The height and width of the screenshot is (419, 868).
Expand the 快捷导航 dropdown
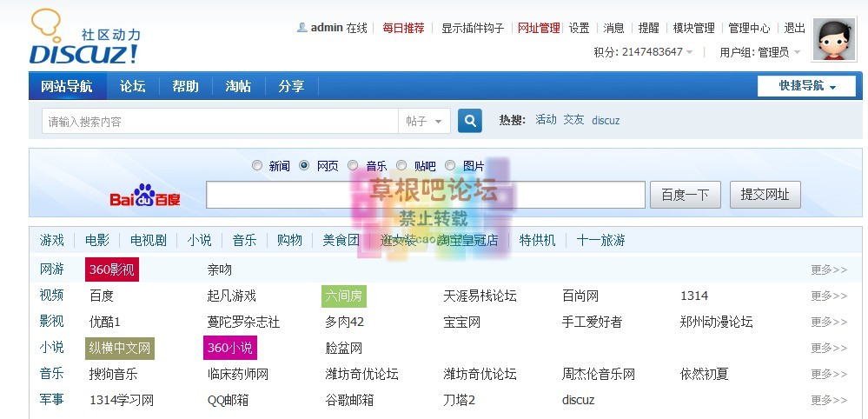click(x=806, y=86)
